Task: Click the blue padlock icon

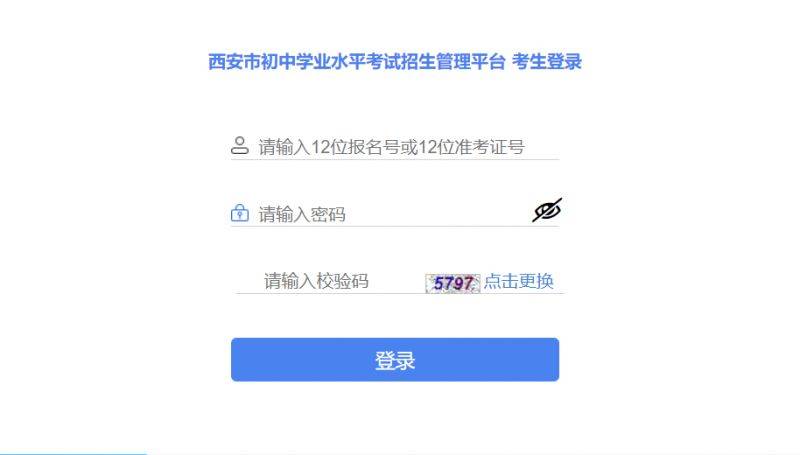Action: 240,213
